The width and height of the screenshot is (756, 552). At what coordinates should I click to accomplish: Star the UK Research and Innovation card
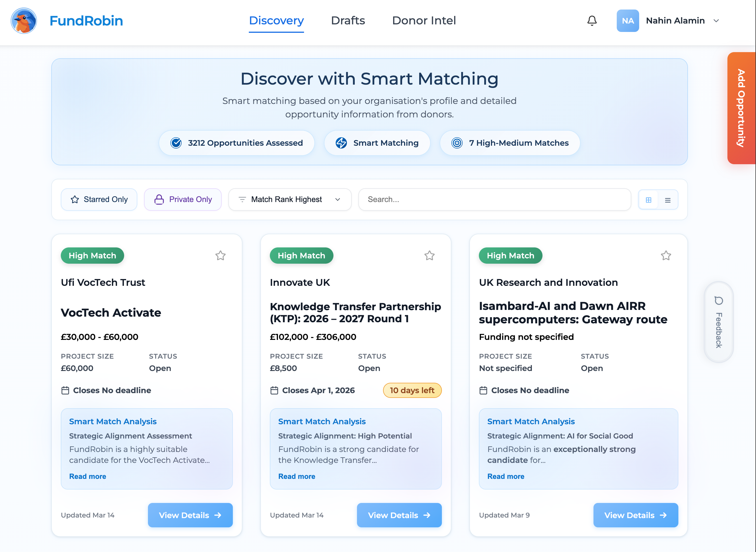[665, 256]
